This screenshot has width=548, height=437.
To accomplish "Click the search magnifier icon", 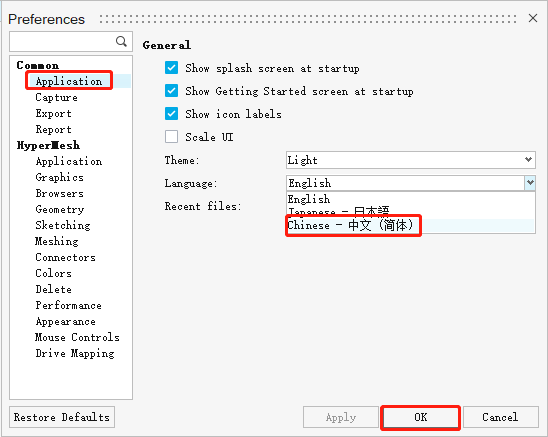I will (121, 41).
